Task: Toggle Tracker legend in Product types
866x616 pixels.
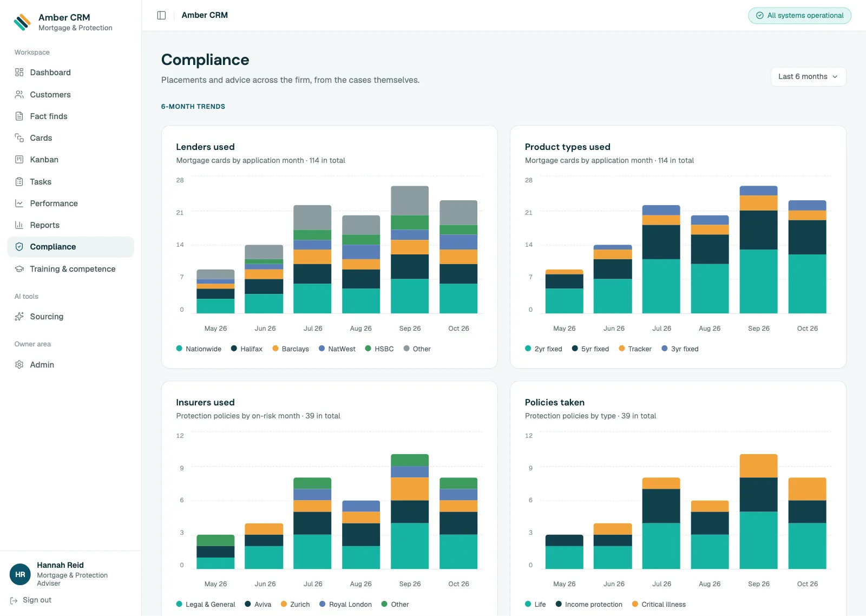Action: coord(635,349)
